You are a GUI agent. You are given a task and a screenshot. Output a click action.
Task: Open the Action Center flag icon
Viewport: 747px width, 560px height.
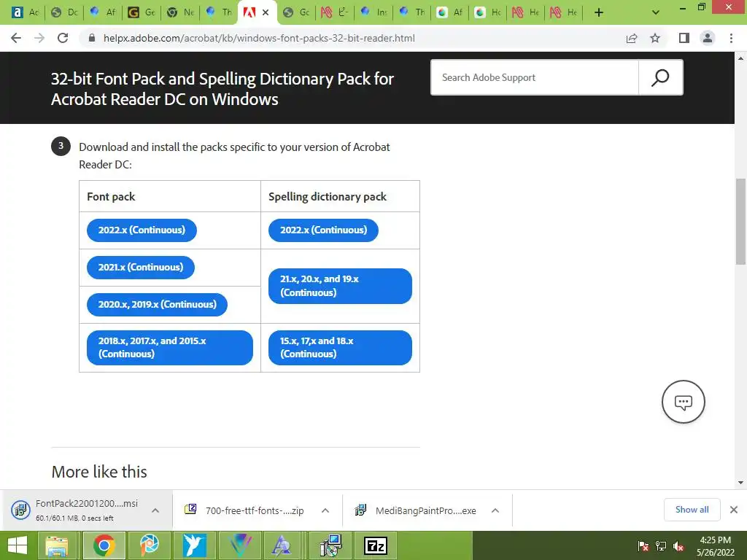pos(643,546)
